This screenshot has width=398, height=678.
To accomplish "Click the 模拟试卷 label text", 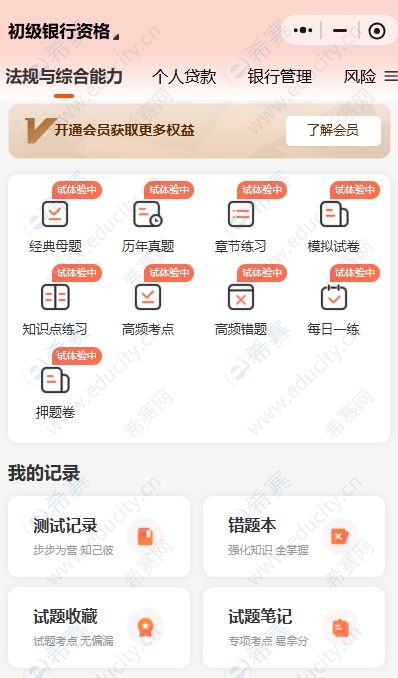I will pos(334,246).
